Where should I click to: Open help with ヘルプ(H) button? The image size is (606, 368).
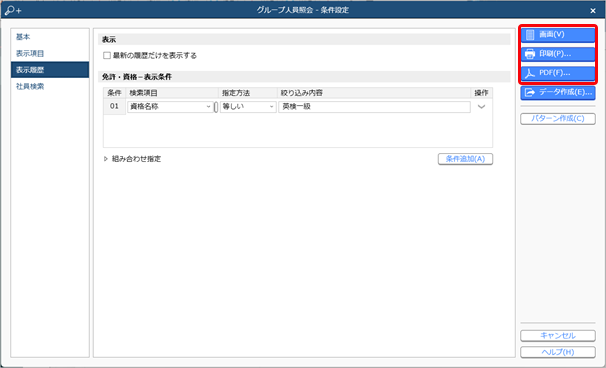(558, 352)
